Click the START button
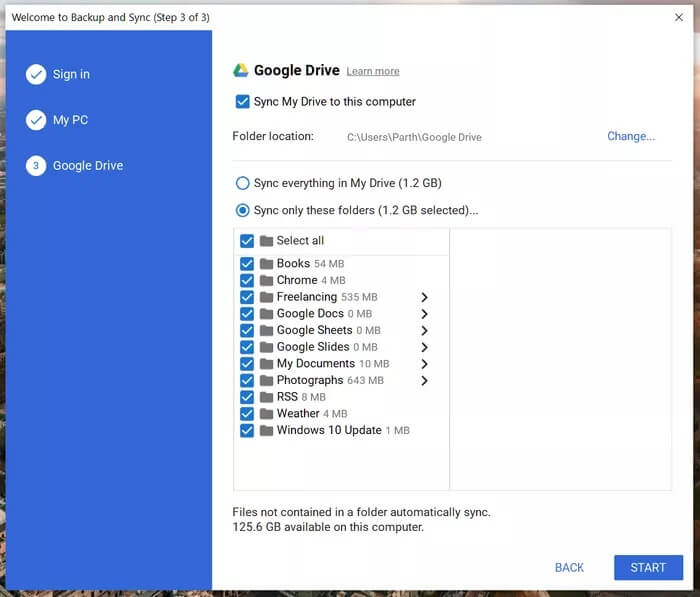This screenshot has width=700, height=597. tap(648, 568)
